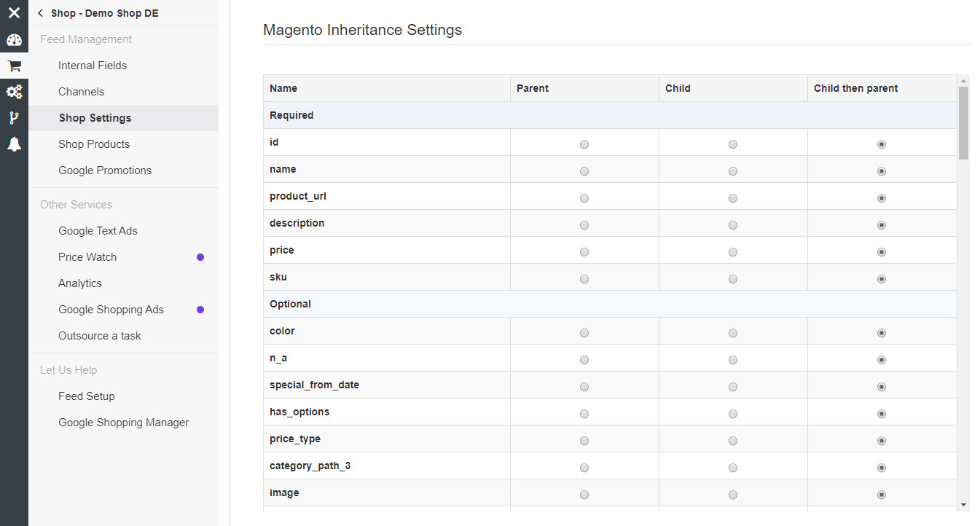Screen dimensions: 980x526
Task: Click the category_path_3 field name
Action: coord(310,466)
